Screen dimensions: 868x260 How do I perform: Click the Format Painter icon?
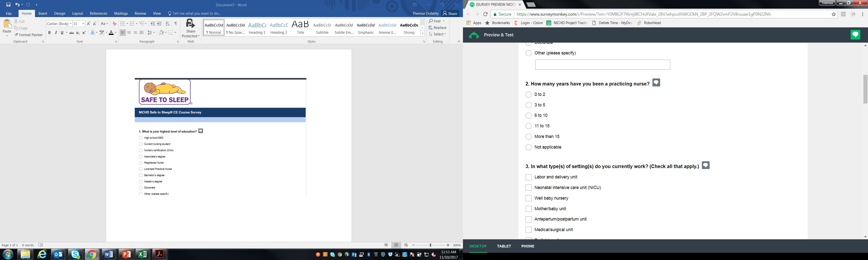point(28,35)
